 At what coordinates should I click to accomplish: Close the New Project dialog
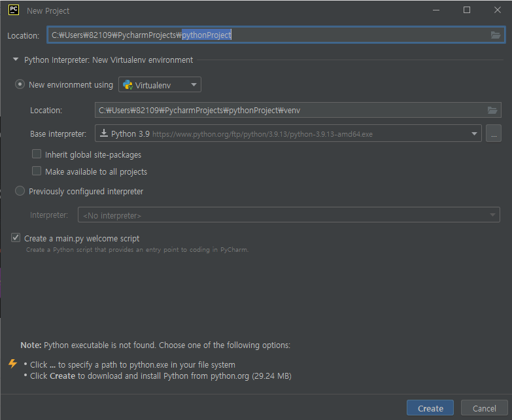[498, 10]
